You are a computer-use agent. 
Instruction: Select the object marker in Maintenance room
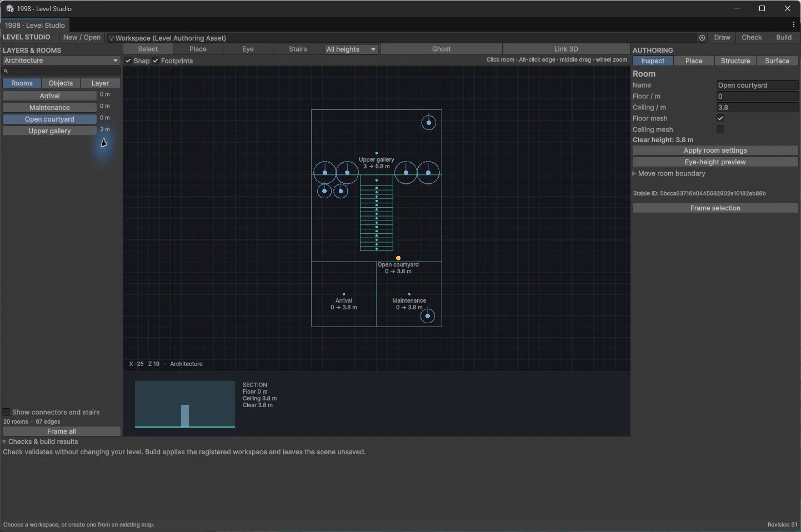pyautogui.click(x=428, y=316)
